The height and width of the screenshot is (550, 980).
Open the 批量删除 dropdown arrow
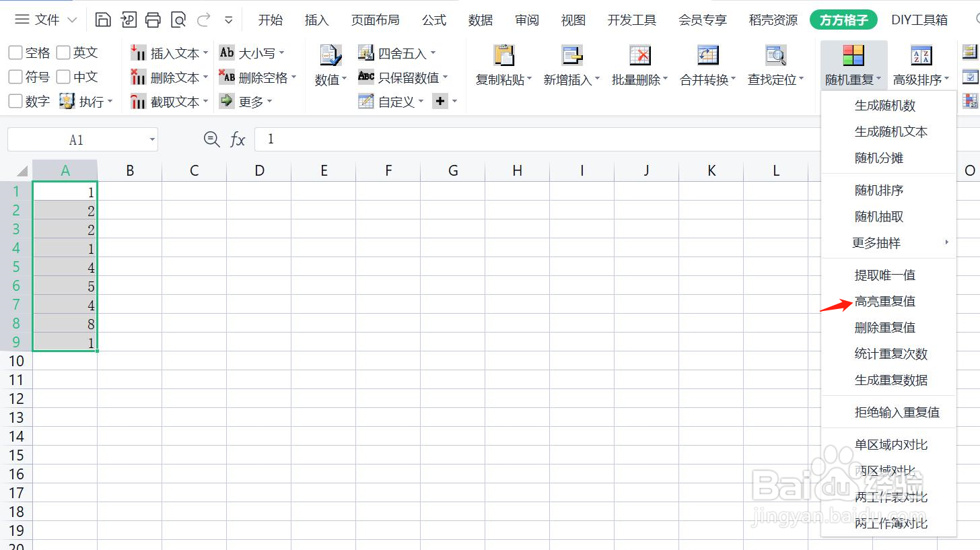click(x=665, y=80)
